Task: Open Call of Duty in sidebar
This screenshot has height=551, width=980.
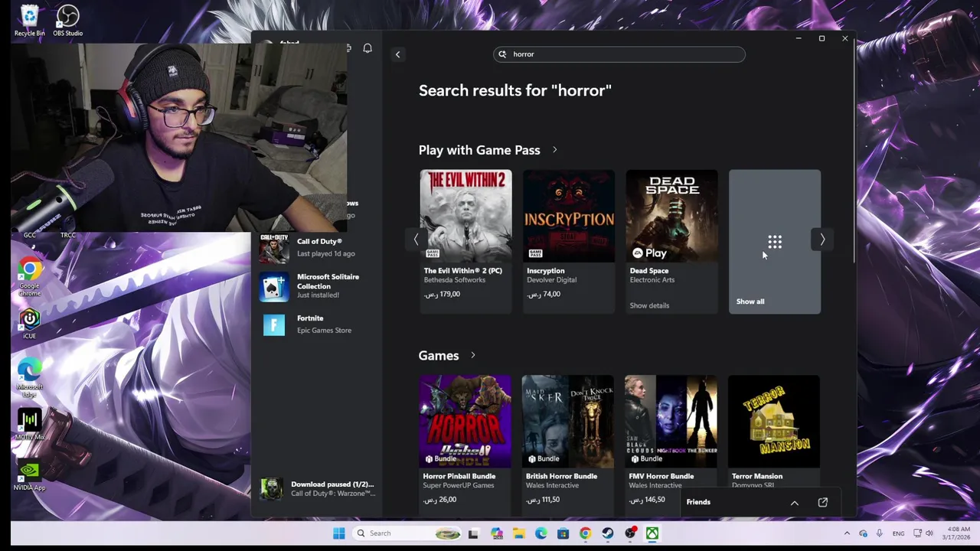Action: [x=318, y=247]
